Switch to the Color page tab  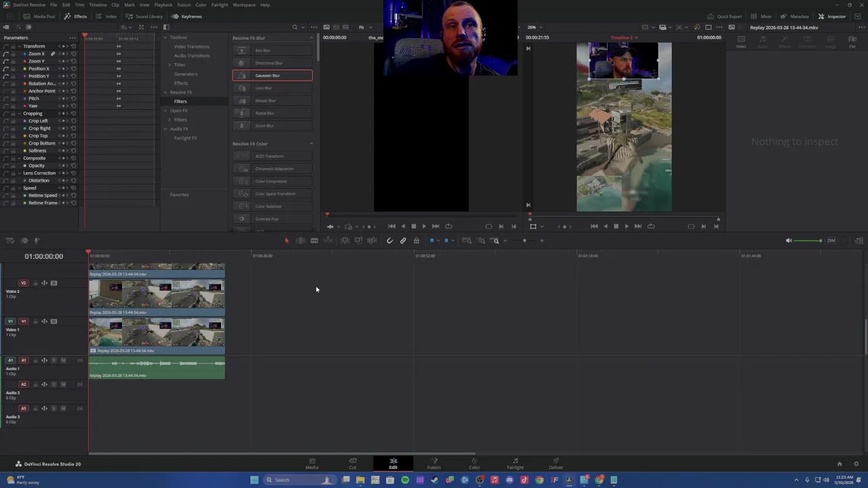coord(475,464)
